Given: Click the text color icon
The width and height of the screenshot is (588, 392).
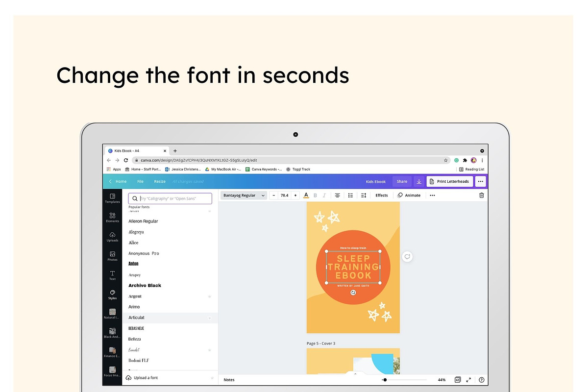Looking at the screenshot, I should point(306,195).
